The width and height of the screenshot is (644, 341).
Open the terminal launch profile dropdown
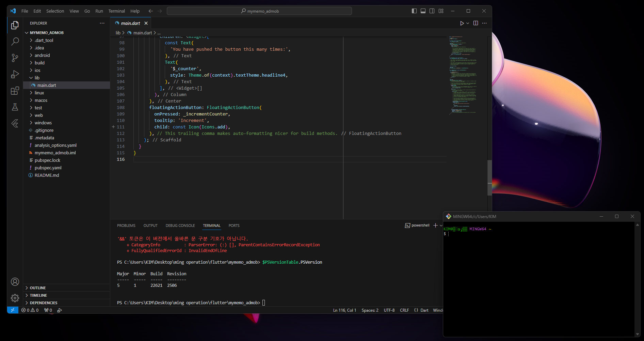click(441, 226)
